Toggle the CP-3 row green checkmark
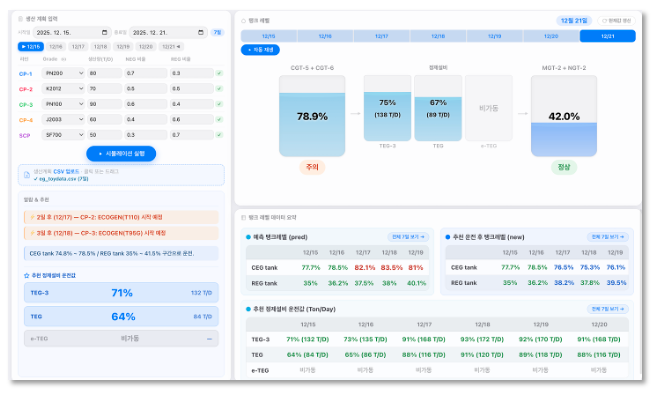 click(219, 104)
